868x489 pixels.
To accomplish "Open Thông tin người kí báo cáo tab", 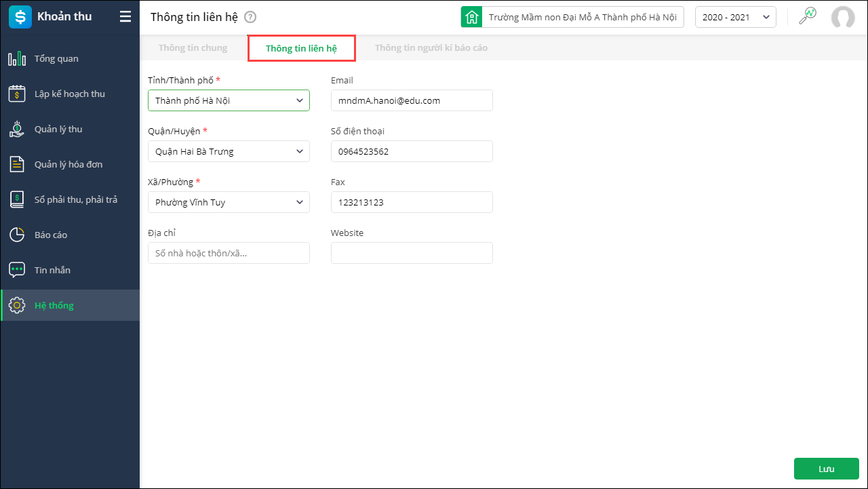I will (431, 48).
